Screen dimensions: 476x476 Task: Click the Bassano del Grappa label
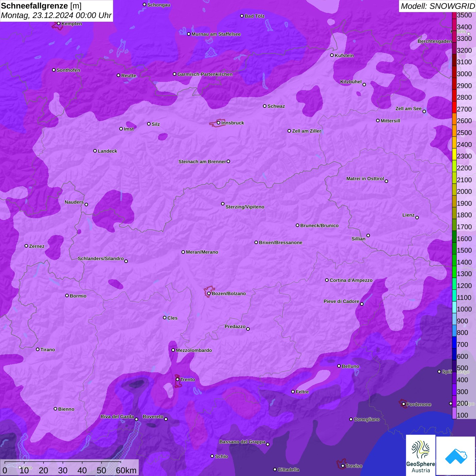242,442
